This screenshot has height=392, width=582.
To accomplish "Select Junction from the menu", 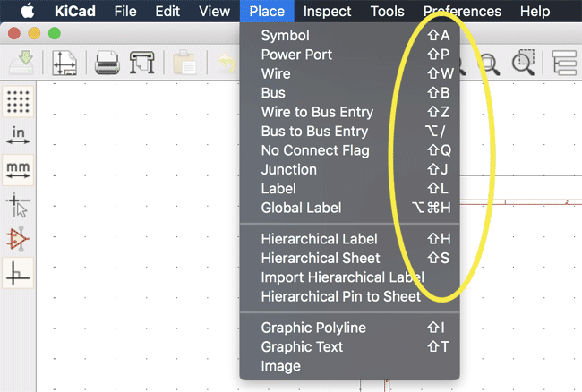I will 349,169.
